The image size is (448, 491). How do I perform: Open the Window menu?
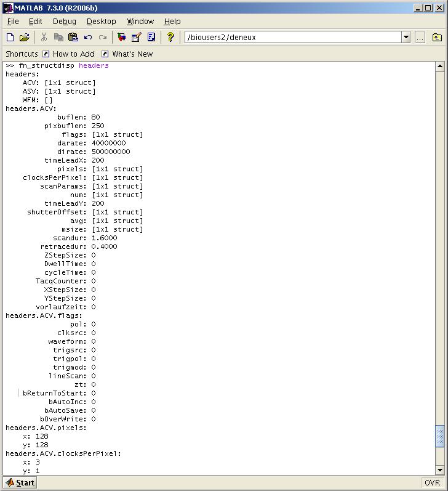tap(140, 22)
